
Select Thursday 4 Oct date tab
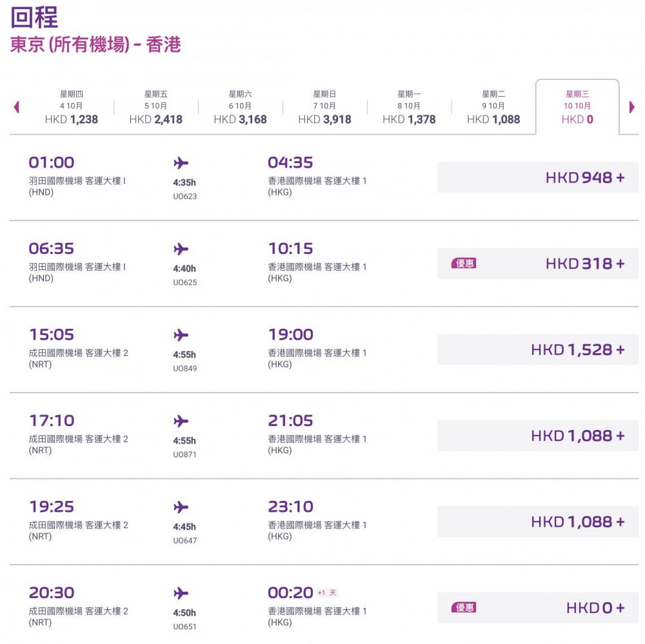(72, 107)
